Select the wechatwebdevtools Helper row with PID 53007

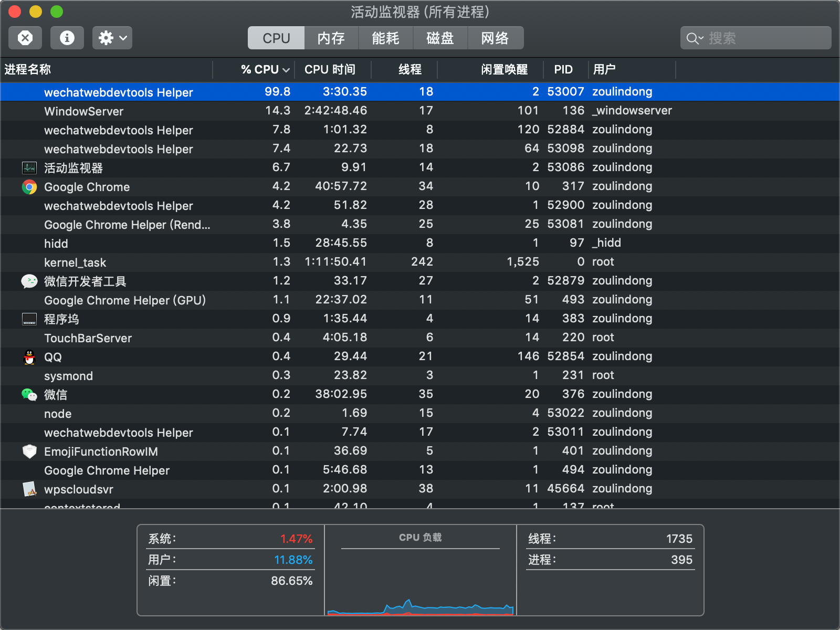[x=420, y=91]
